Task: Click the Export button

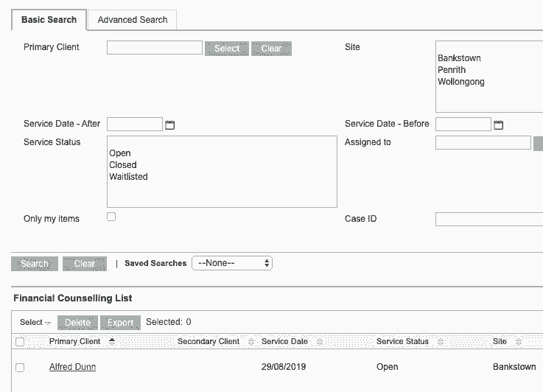Action: pyautogui.click(x=121, y=323)
